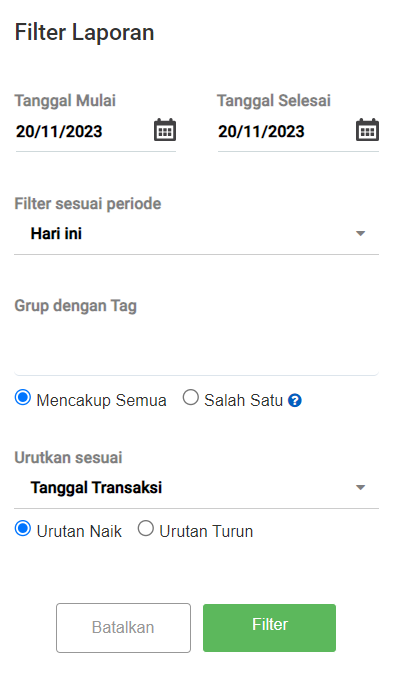399x690 pixels.
Task: Click the help icon beside Salah Satu
Action: (x=295, y=401)
